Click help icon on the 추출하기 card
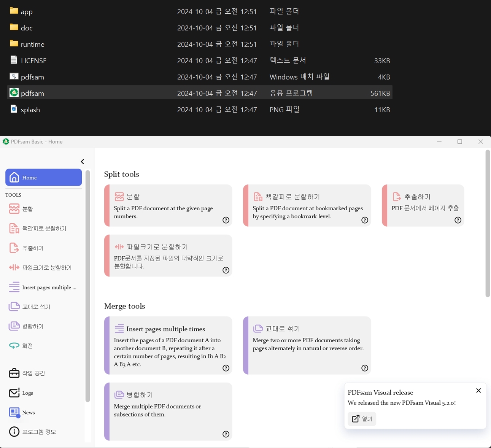Screen dimensions: 491x448 pyautogui.click(x=458, y=220)
